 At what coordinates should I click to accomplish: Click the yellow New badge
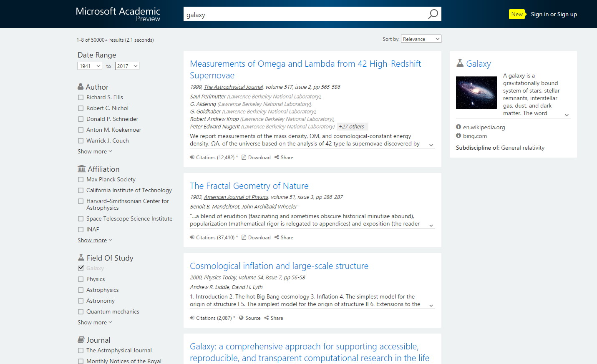[x=517, y=14]
